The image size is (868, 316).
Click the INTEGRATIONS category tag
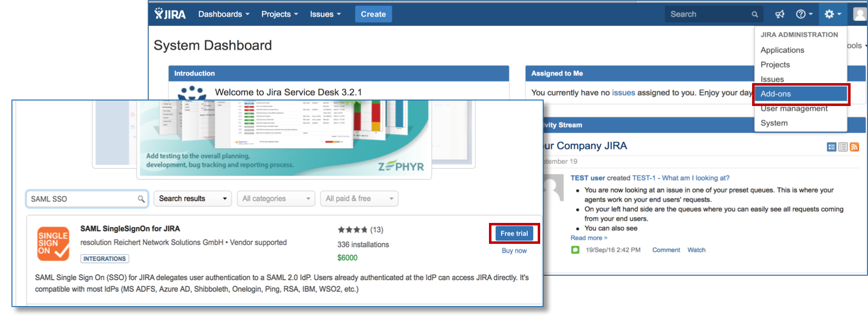pyautogui.click(x=104, y=259)
